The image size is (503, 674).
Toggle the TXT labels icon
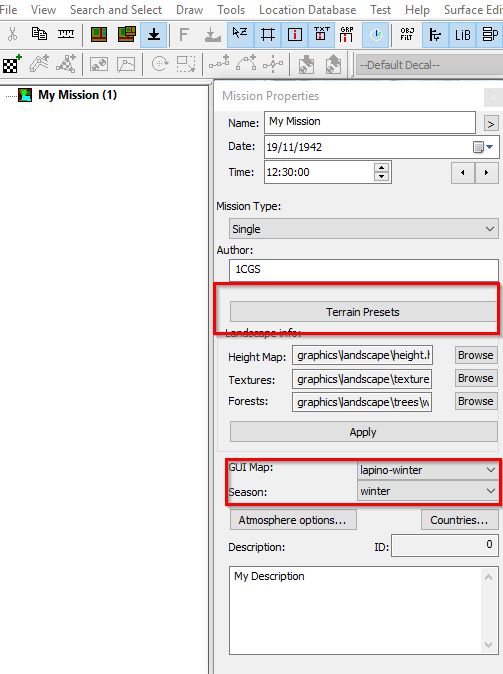(321, 34)
